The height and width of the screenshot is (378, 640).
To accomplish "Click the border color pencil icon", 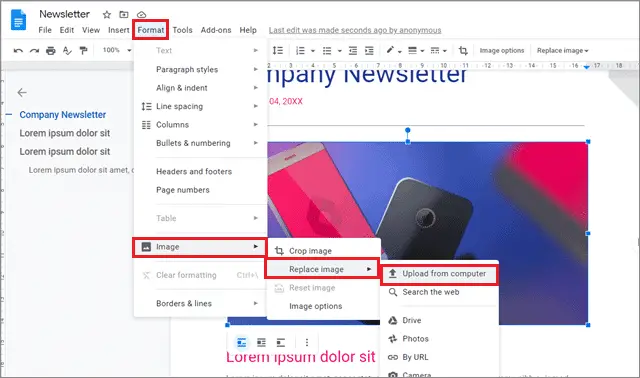I will tap(391, 50).
